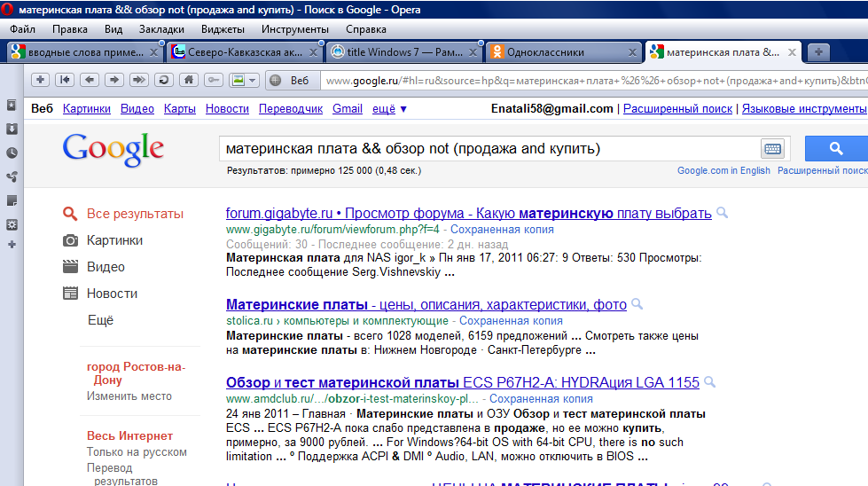Image resolution: width=868 pixels, height=486 pixels.
Task: Open Материнские платы stolica.ru result
Action: pyautogui.click(x=426, y=304)
